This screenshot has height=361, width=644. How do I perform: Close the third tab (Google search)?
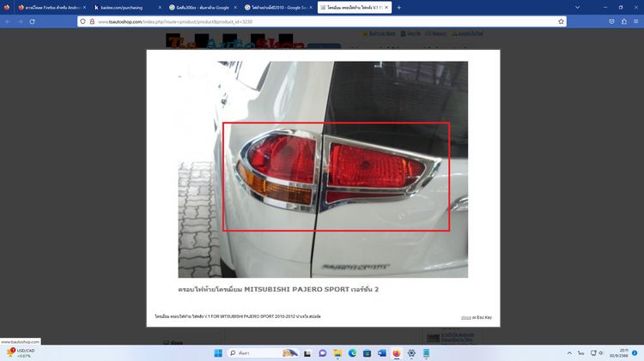(235, 8)
